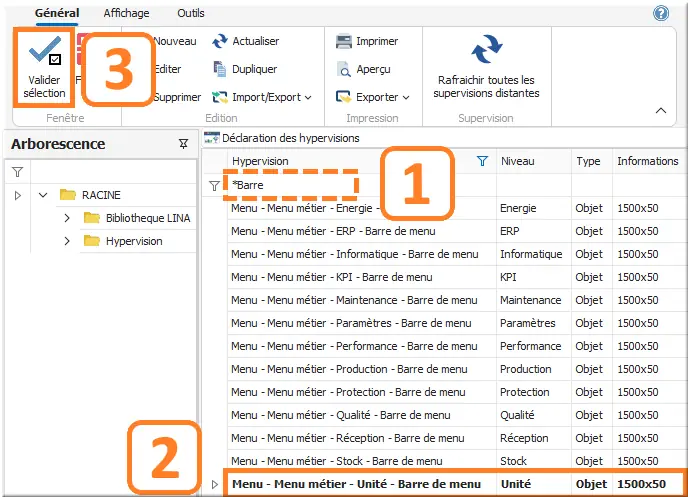Select the Hypervision tree item
This screenshot has width=688, height=497.
(134, 241)
